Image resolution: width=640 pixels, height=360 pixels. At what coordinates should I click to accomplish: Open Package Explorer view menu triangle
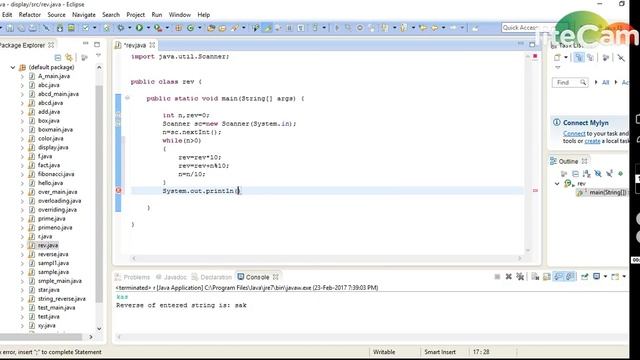point(98,56)
